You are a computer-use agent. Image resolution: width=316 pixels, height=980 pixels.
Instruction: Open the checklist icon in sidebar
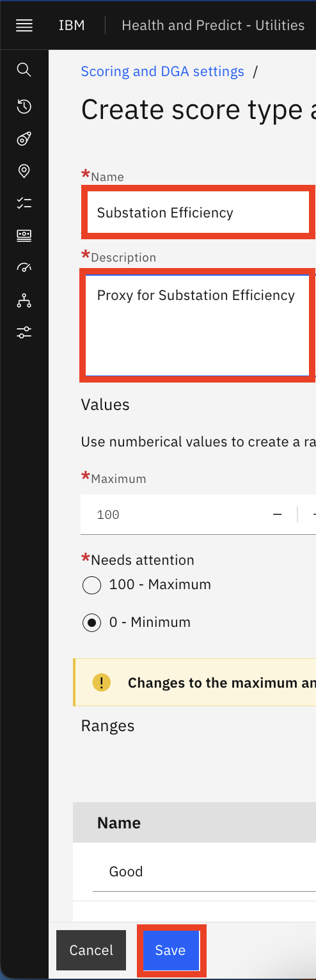tap(24, 203)
